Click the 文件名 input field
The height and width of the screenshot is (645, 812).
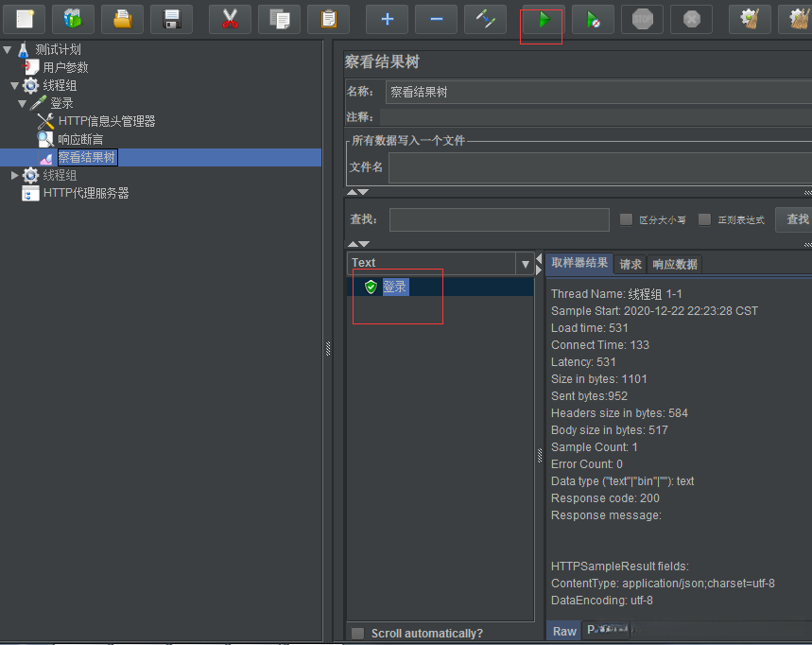(x=599, y=167)
